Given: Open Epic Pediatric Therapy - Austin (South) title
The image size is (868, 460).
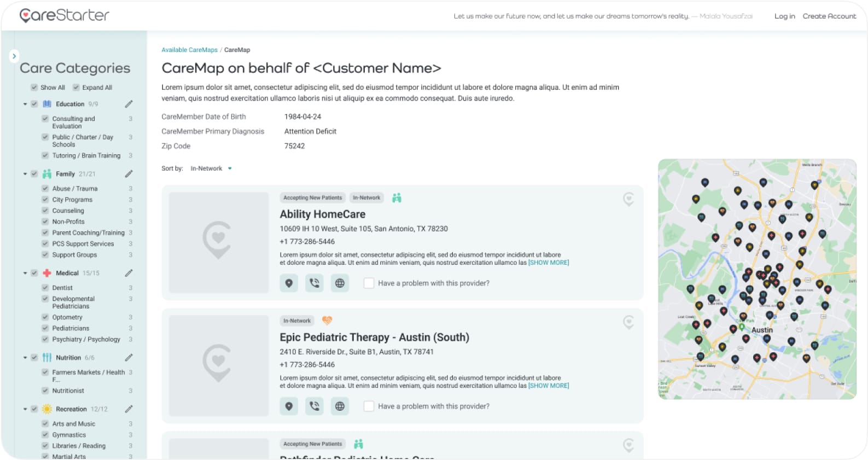Looking at the screenshot, I should point(375,337).
